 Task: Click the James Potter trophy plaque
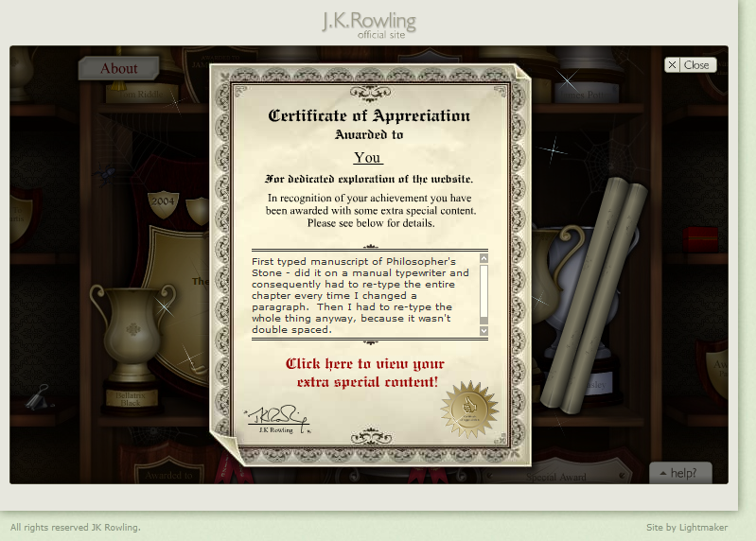pyautogui.click(x=586, y=94)
